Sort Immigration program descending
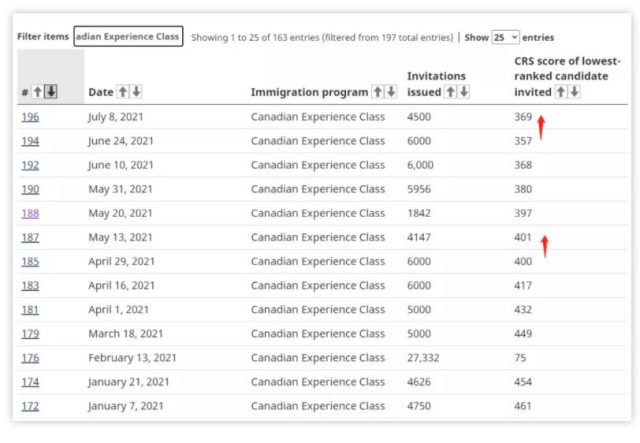Image resolution: width=640 pixels, height=443 pixels. click(390, 92)
